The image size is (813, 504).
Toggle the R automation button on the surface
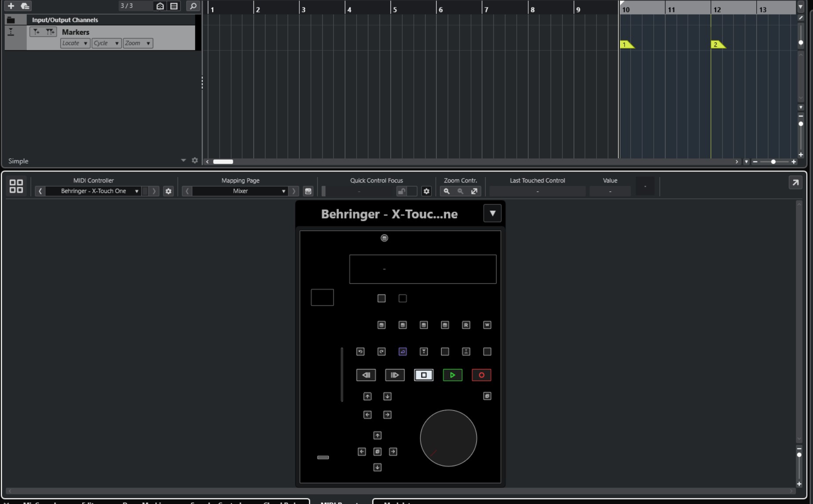point(466,325)
